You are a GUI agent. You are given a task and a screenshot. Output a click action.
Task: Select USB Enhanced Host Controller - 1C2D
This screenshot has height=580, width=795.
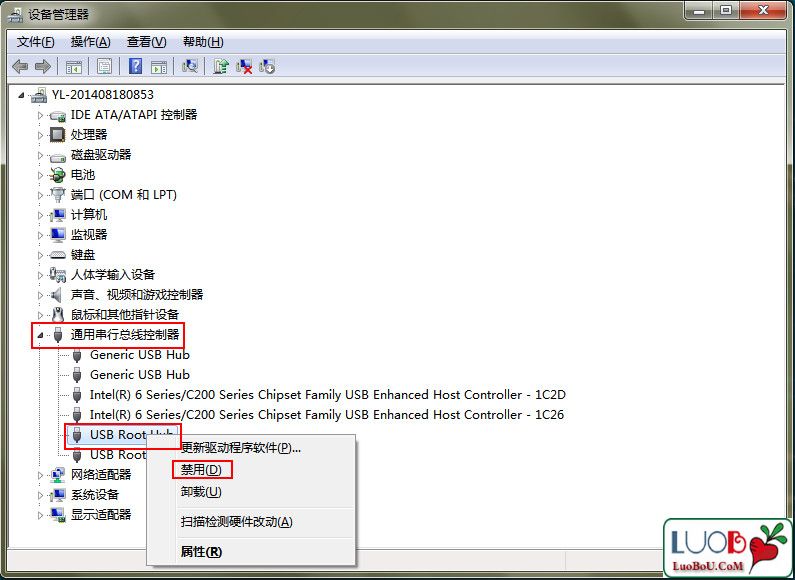coord(327,394)
